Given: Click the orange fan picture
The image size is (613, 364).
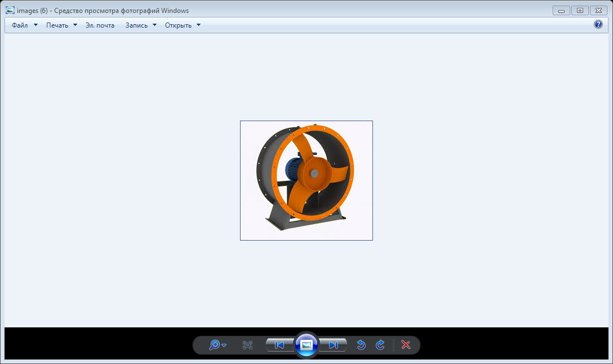Looking at the screenshot, I should click(306, 181).
